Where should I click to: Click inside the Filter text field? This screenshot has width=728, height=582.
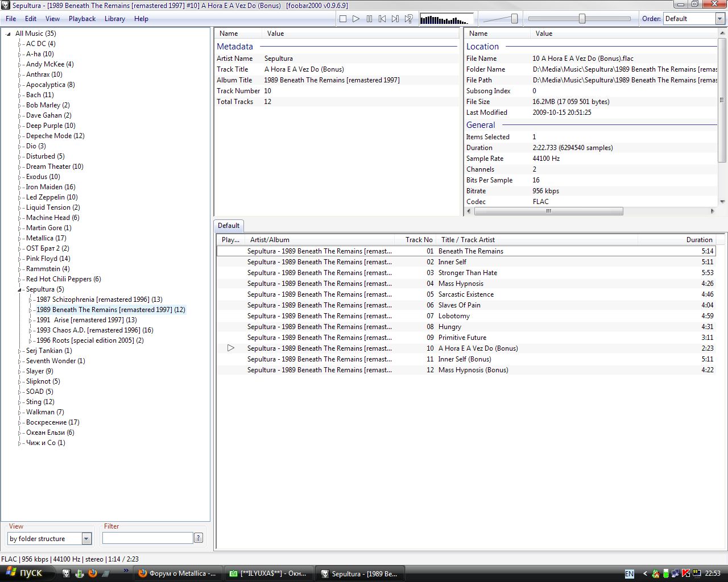pos(147,538)
